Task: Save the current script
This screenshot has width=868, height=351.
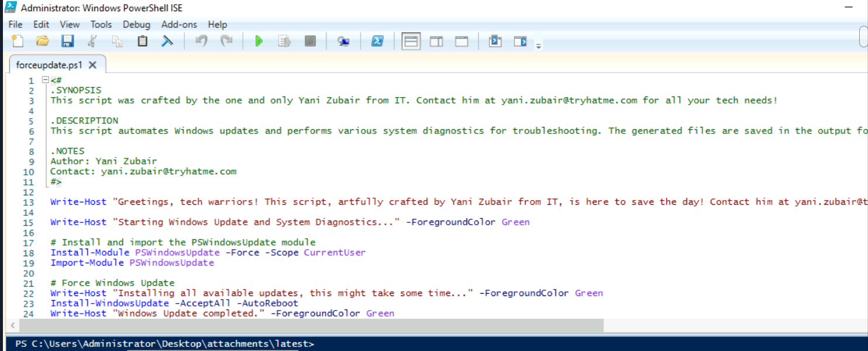Action: (67, 41)
